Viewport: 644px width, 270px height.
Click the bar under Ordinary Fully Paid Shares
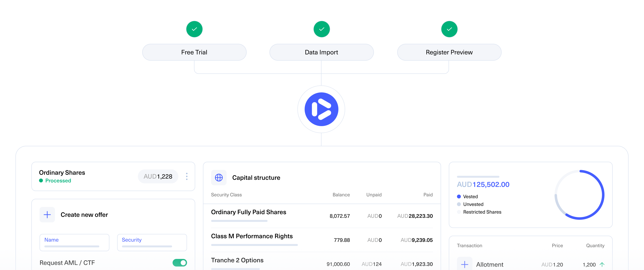239,221
